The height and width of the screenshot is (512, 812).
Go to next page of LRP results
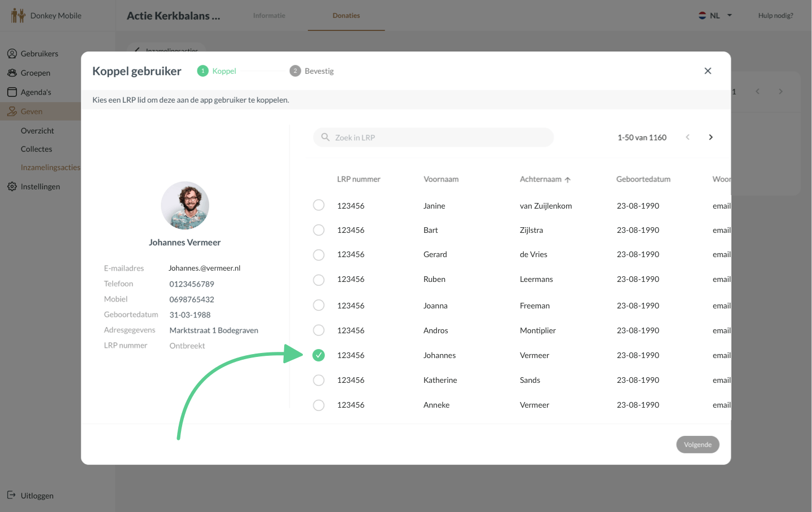point(710,137)
